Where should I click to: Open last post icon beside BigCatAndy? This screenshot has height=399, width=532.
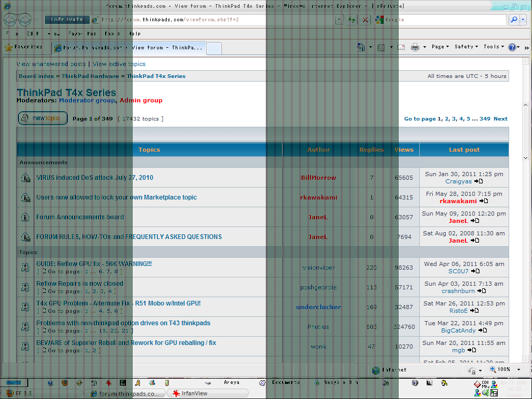click(x=483, y=330)
